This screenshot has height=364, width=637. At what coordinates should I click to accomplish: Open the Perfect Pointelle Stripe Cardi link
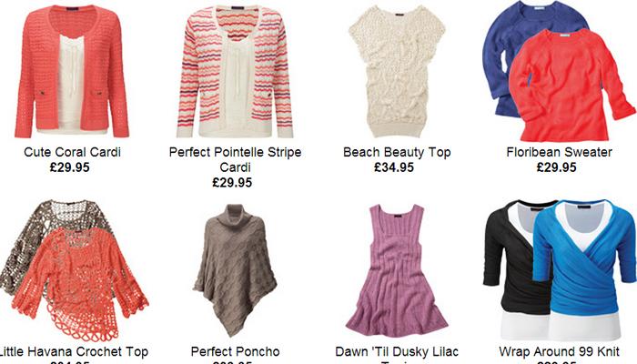pyautogui.click(x=235, y=159)
